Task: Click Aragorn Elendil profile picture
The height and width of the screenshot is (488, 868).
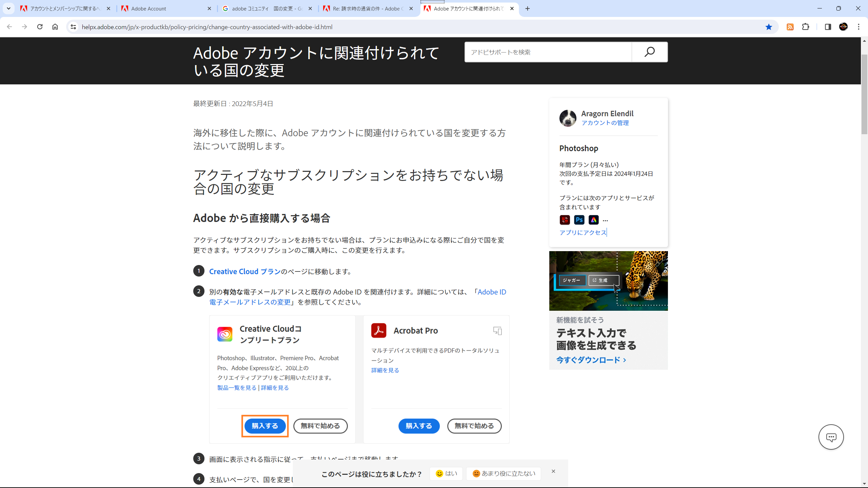Action: pos(568,118)
